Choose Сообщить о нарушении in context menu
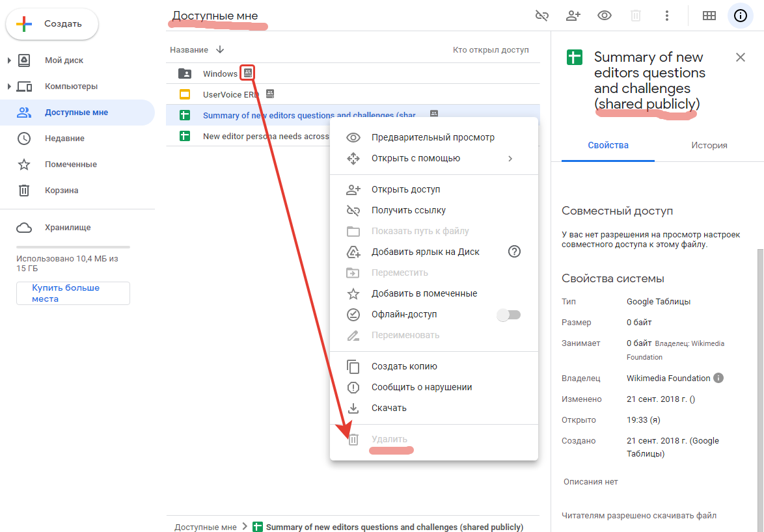Screen dimensions: 764x532 pyautogui.click(x=433, y=387)
